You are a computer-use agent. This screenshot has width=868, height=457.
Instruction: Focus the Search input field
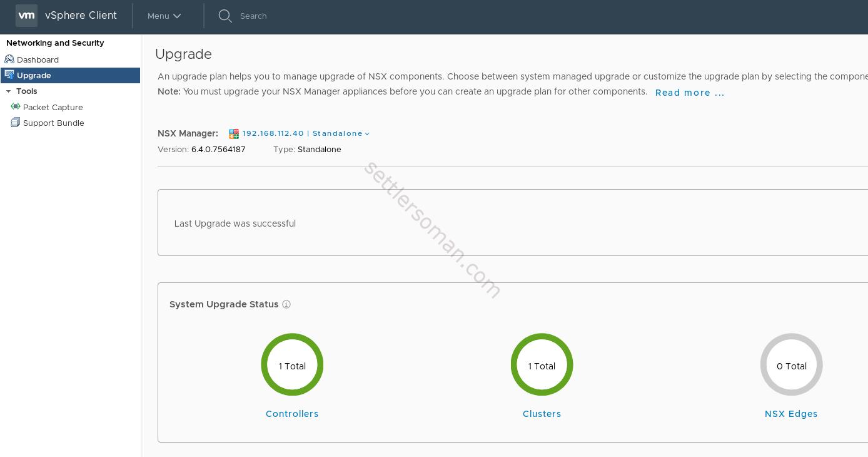(313, 16)
